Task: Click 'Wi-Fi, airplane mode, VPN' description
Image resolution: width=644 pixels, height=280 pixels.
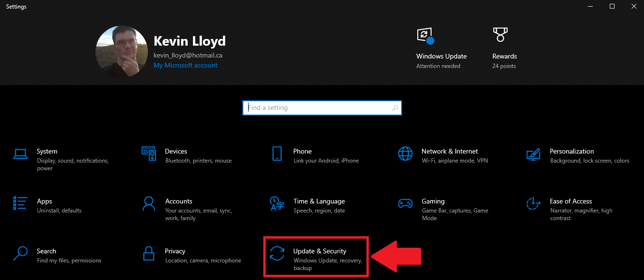Action: pyautogui.click(x=455, y=161)
